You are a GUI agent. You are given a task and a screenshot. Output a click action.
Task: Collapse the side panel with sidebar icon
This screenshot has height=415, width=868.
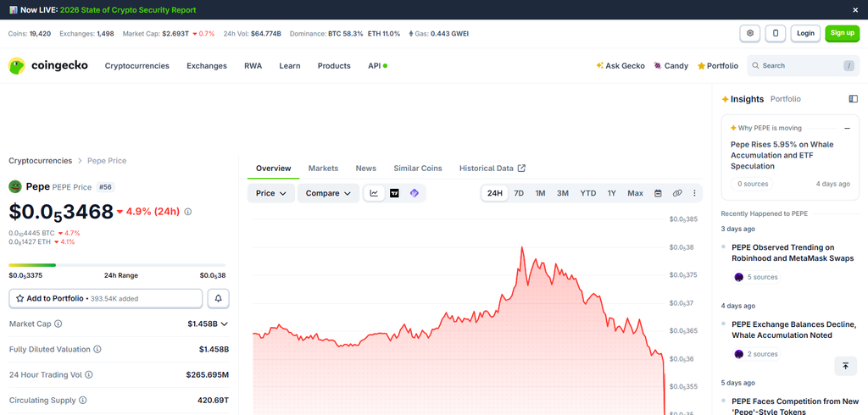pos(853,98)
